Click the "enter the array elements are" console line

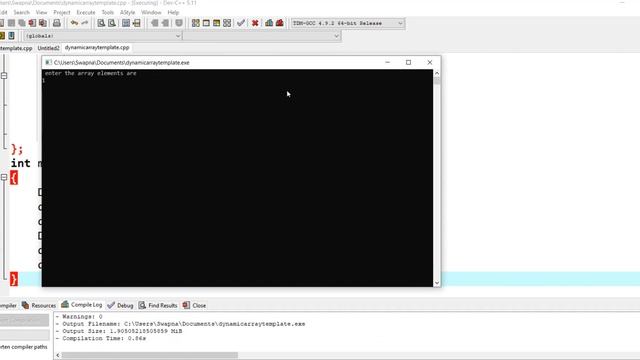(x=91, y=73)
